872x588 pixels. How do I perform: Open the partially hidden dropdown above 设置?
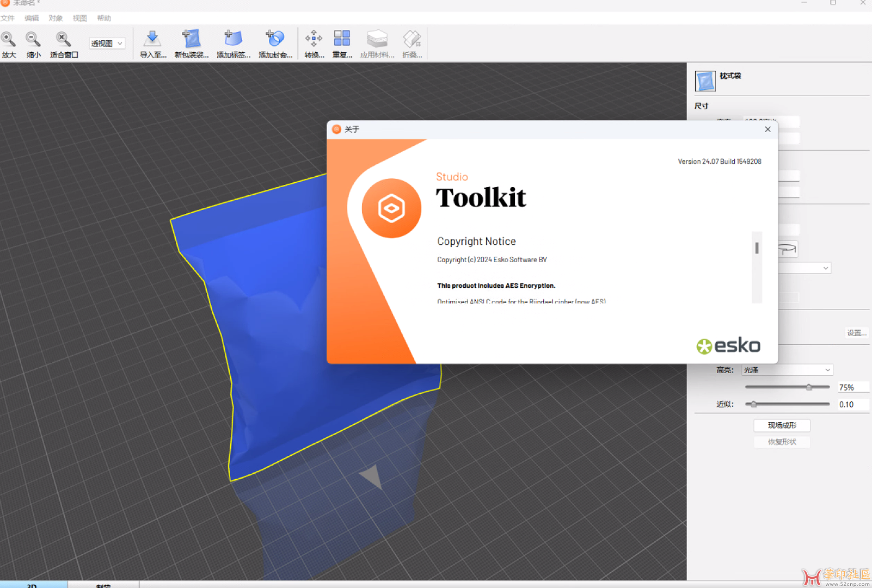(x=805, y=268)
